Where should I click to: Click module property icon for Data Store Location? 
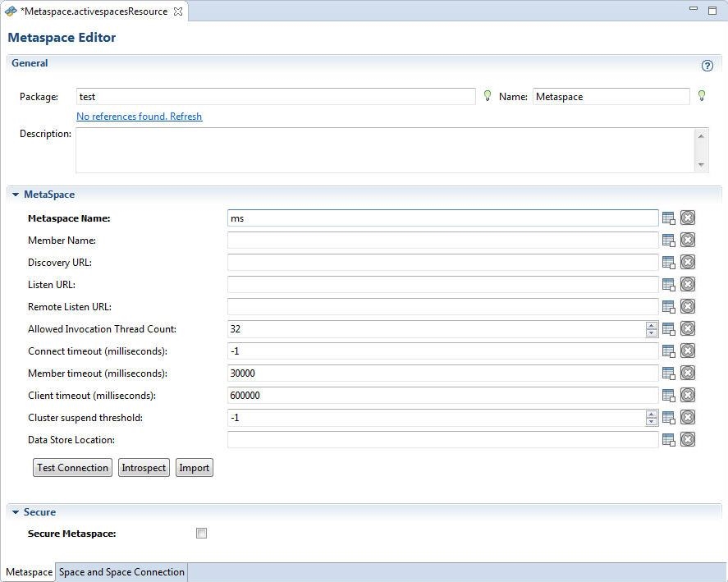[x=669, y=440]
